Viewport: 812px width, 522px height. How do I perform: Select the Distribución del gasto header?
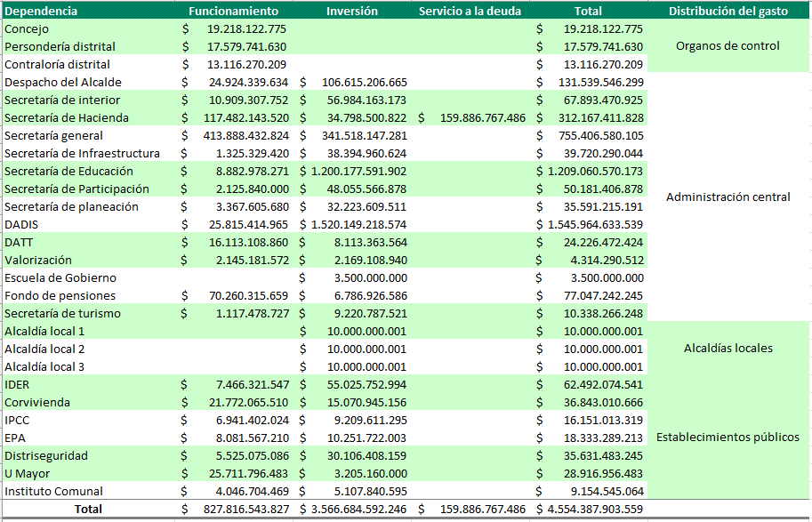pos(728,11)
